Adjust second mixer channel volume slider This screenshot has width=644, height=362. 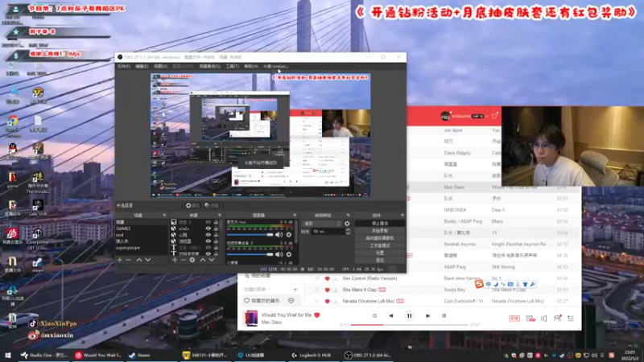point(250,254)
